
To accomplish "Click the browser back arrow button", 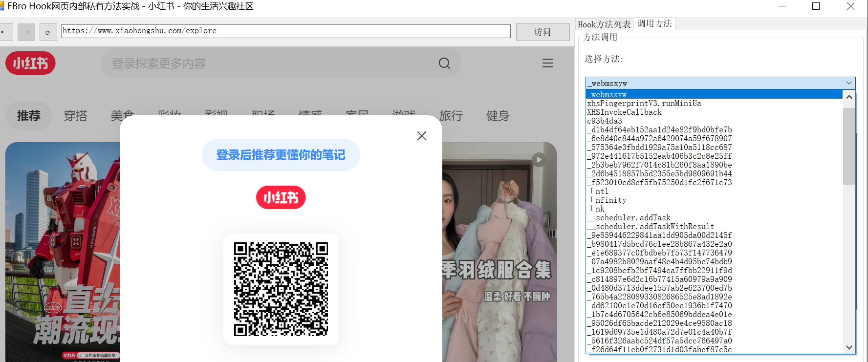I will [5, 32].
